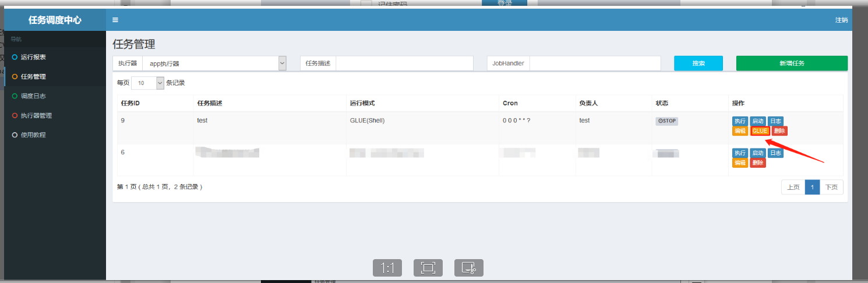This screenshot has width=868, height=283.
Task: Click the STOP status badge
Action: (667, 121)
